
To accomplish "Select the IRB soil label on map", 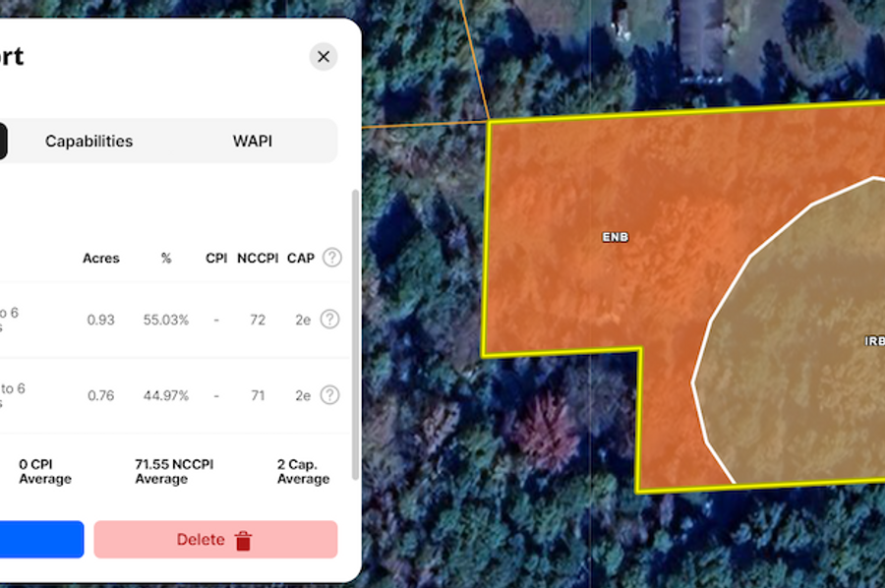I will (x=873, y=341).
